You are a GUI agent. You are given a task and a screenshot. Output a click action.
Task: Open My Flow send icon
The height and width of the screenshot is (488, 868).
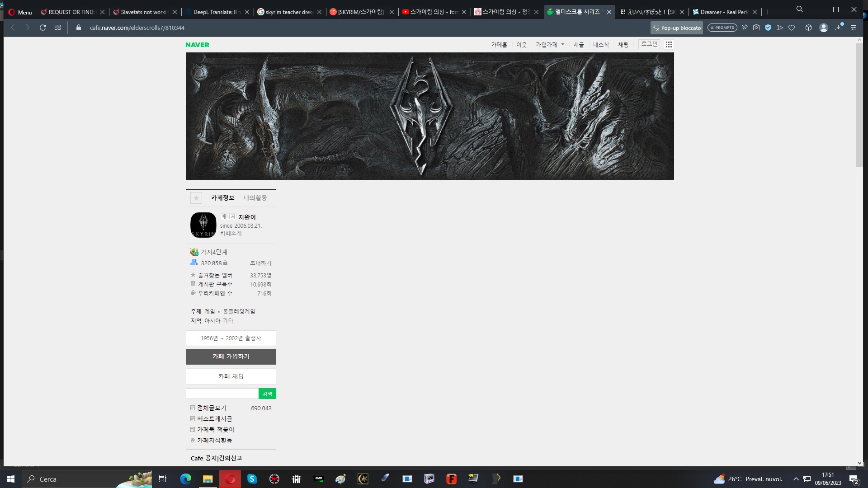pos(780,28)
